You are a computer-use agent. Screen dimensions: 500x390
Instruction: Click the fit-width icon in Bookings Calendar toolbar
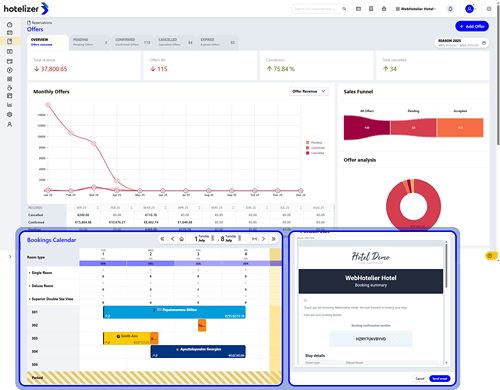tap(254, 239)
